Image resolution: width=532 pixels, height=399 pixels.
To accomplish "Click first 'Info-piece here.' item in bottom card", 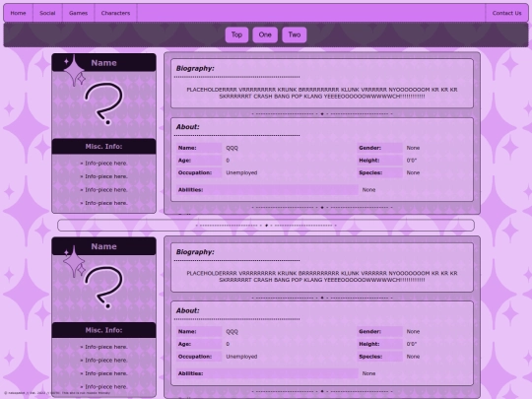I will 103,347.
